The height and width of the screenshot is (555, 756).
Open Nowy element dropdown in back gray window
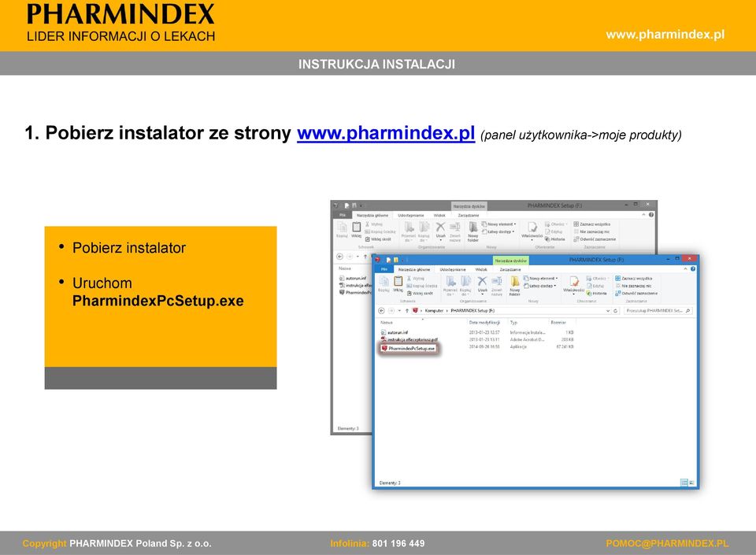499,224
